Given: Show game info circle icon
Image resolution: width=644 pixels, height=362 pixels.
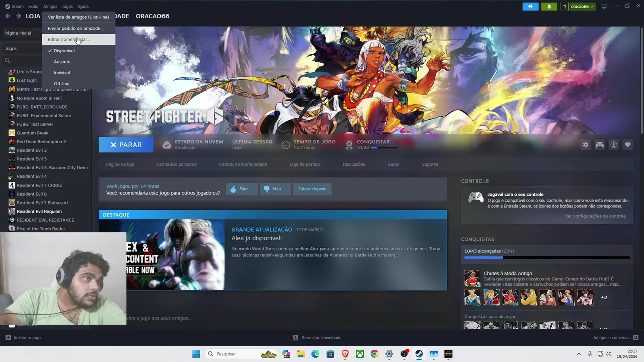Looking at the screenshot, I should 614,145.
